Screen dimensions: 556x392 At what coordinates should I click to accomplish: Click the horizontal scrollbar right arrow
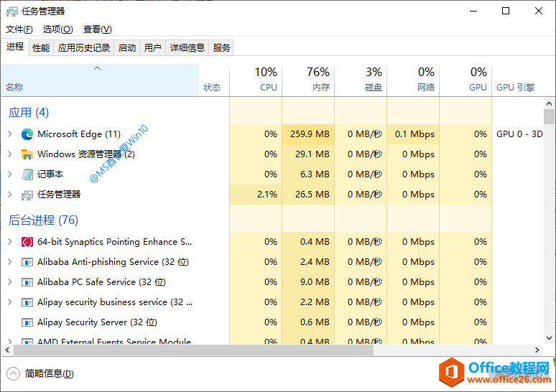click(537, 350)
